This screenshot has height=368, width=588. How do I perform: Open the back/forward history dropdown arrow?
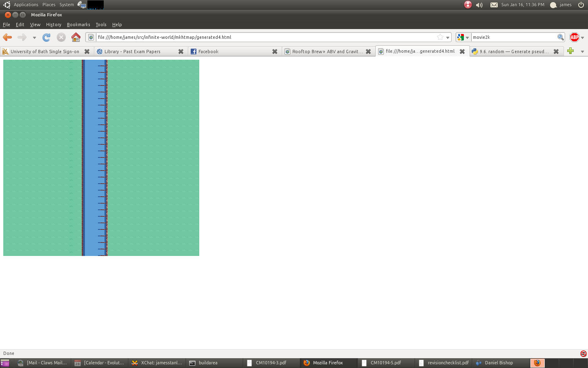[34, 38]
